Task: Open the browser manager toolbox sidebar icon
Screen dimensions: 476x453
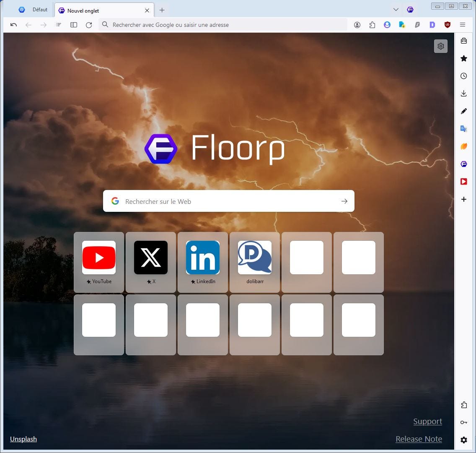Action: tap(463, 41)
